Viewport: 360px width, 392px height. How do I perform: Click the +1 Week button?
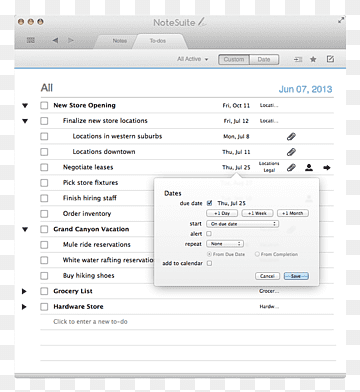point(257,213)
